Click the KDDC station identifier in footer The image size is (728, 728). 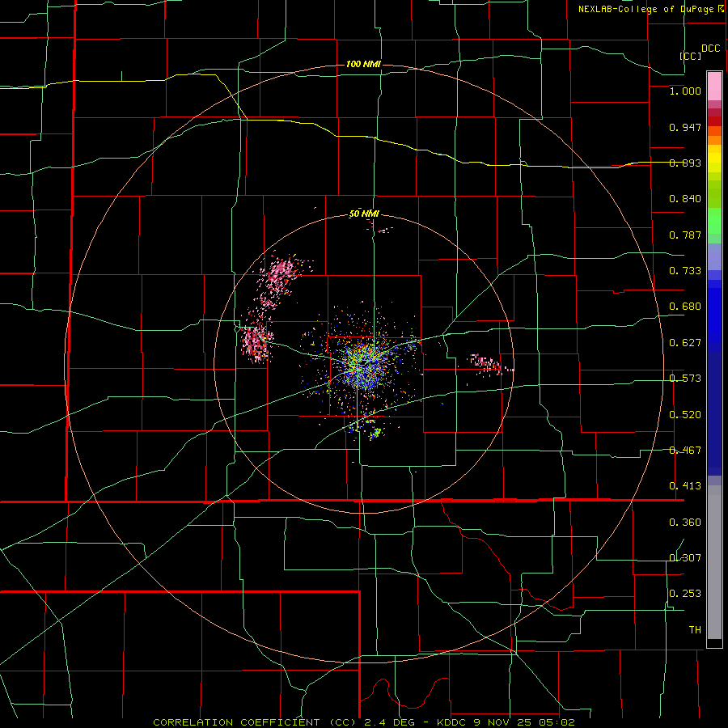pos(453,722)
